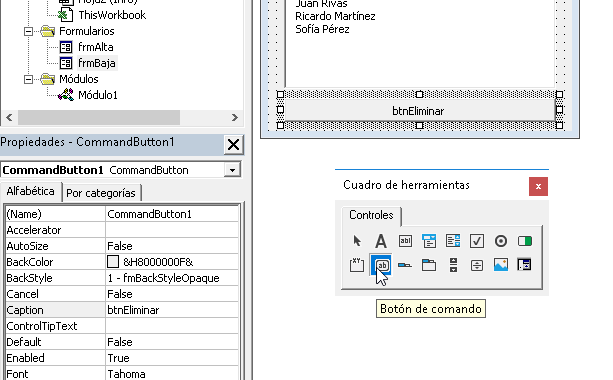Select Módulo1 in project tree

coord(98,95)
